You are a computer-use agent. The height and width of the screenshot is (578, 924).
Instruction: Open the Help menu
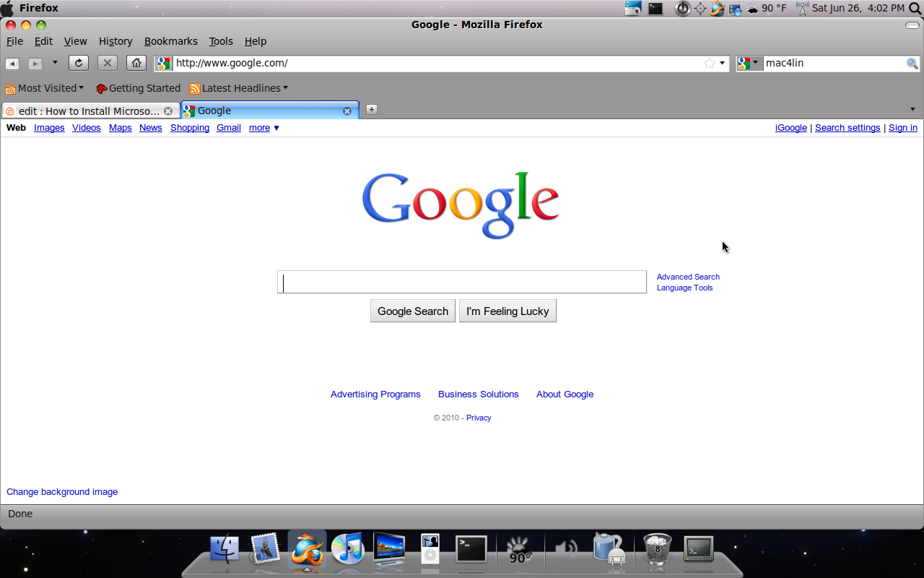[x=256, y=41]
